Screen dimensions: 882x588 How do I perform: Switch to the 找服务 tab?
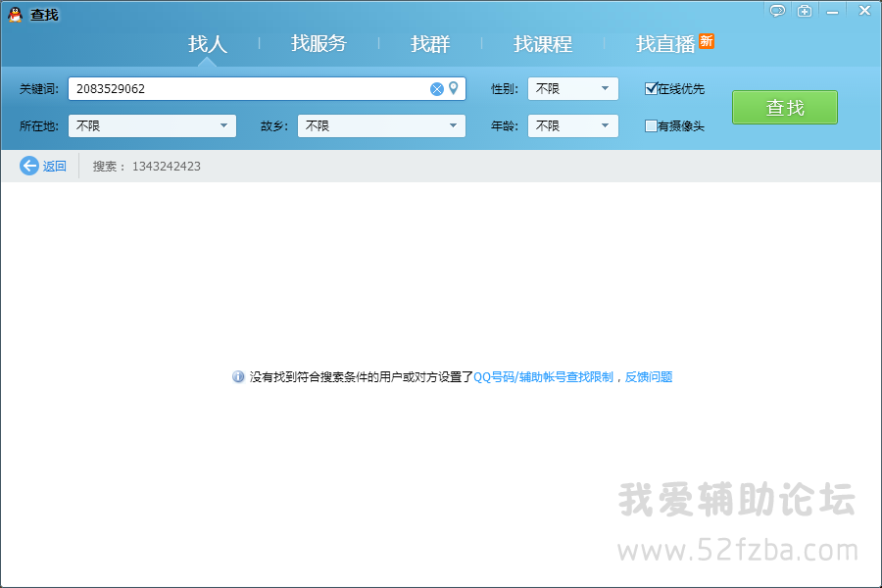point(318,44)
